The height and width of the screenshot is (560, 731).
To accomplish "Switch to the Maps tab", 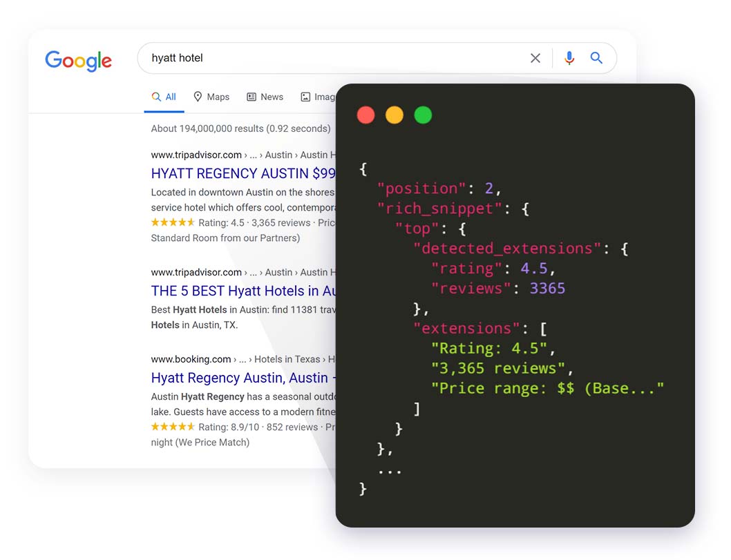I will 211,97.
